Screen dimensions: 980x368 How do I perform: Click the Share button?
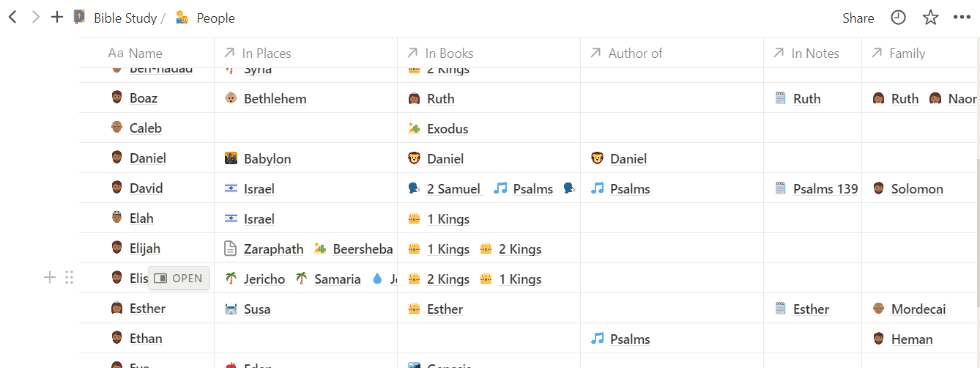pos(858,18)
